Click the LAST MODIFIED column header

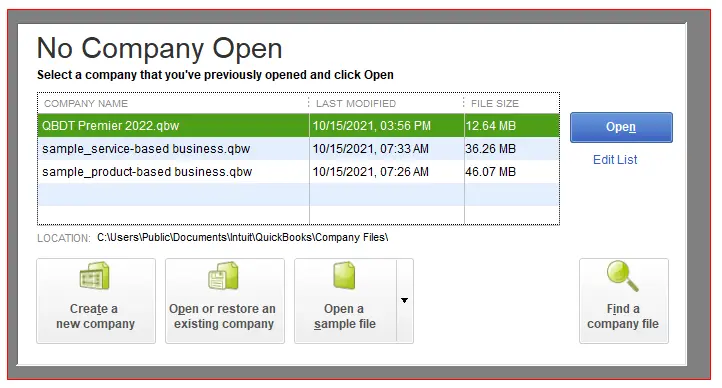coord(355,104)
